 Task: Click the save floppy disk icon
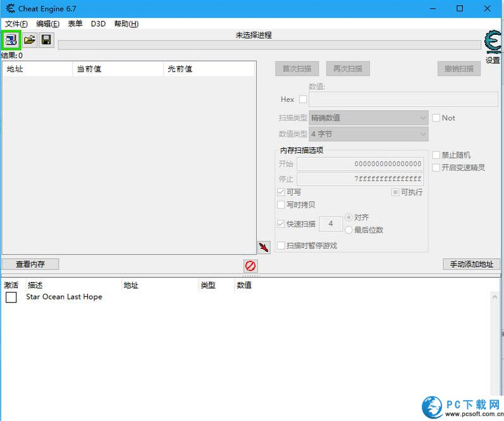(46, 40)
